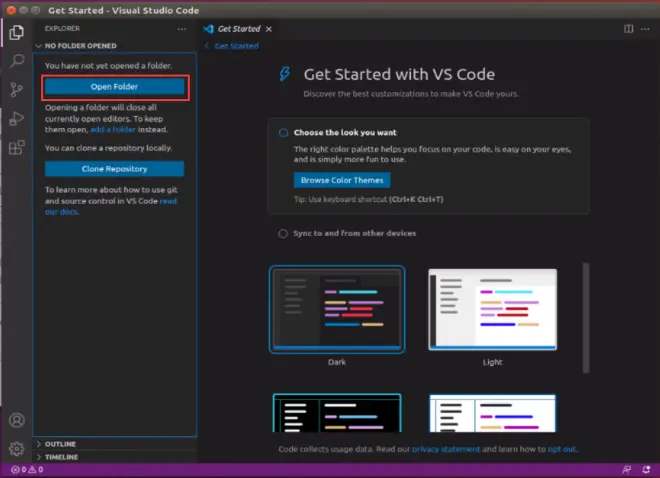Open the Manage gear icon
The width and height of the screenshot is (660, 478).
coord(17,449)
